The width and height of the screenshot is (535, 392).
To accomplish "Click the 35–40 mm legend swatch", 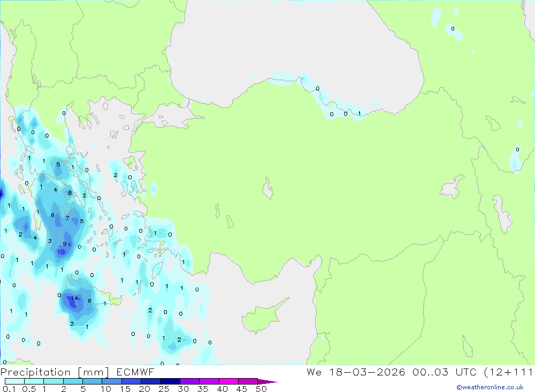I will tap(209, 381).
